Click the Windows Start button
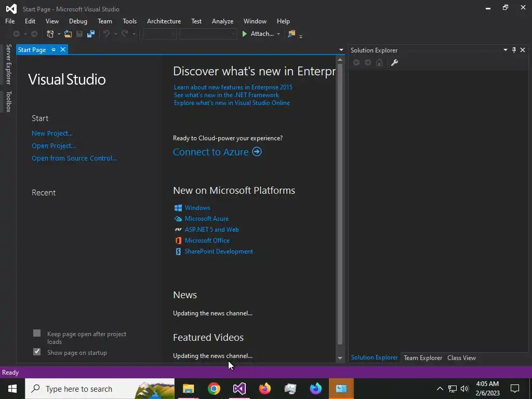 [12, 389]
